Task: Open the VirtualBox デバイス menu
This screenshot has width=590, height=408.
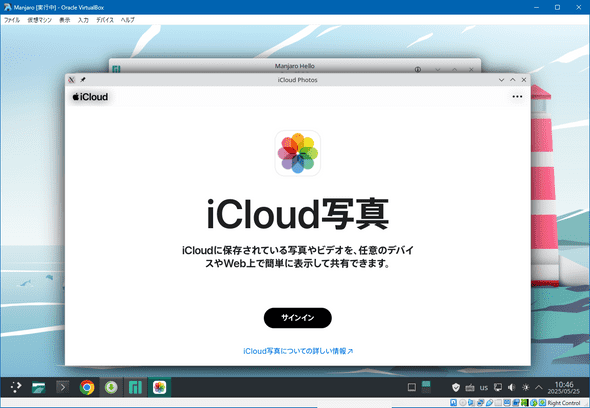Action: click(105, 20)
